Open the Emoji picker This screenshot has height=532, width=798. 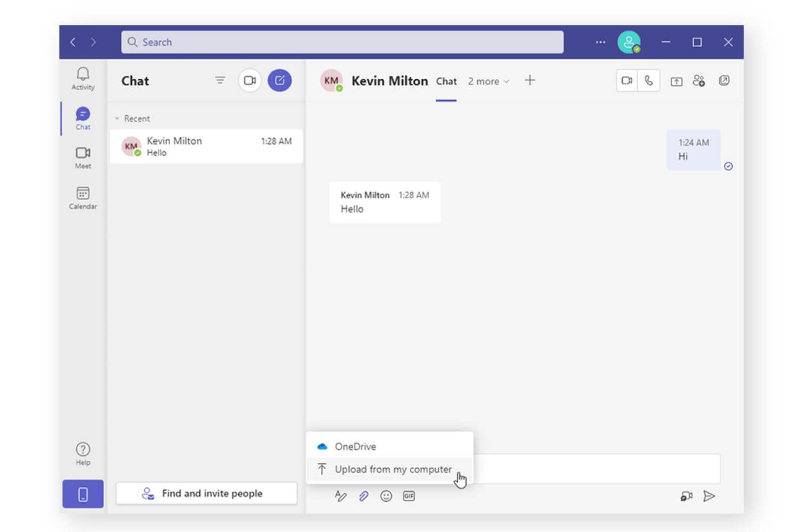[x=386, y=496]
